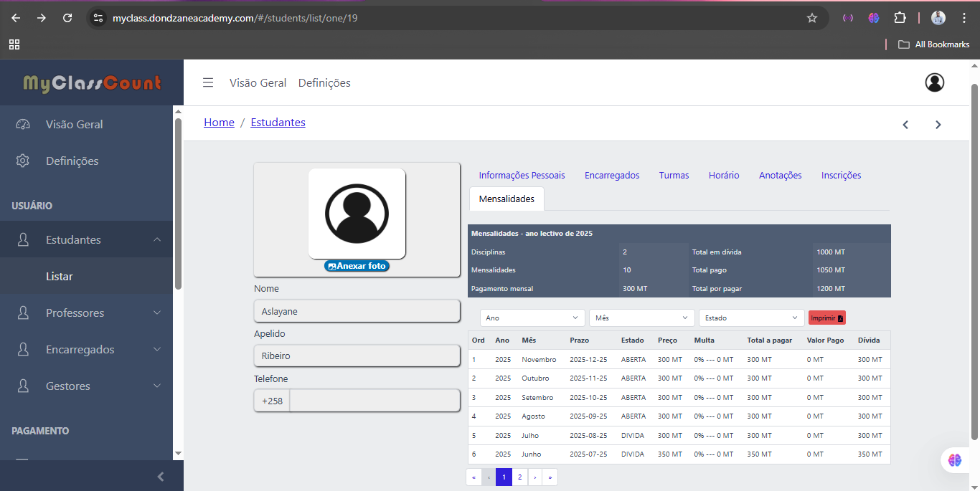
Task: Bookmark this page with star icon
Action: 812,18
